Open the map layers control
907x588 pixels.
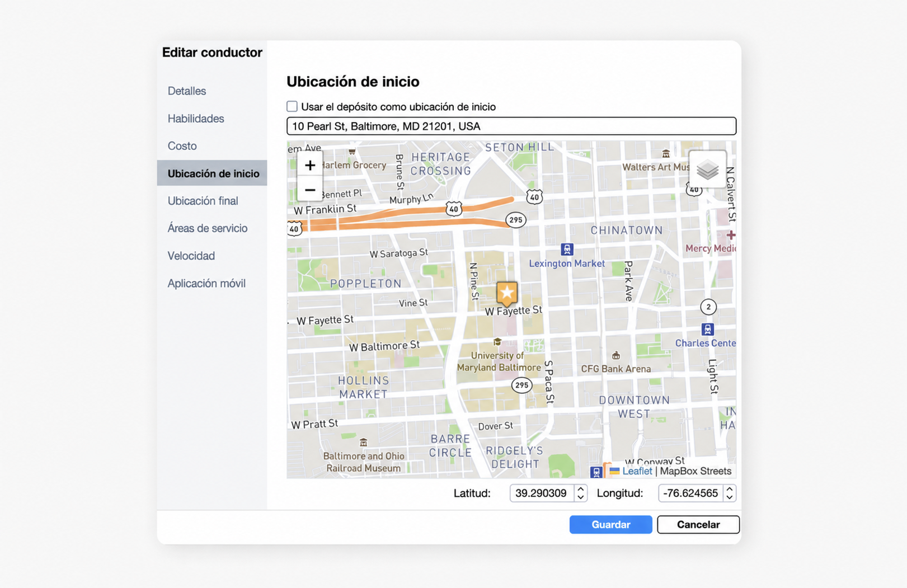[x=707, y=169]
